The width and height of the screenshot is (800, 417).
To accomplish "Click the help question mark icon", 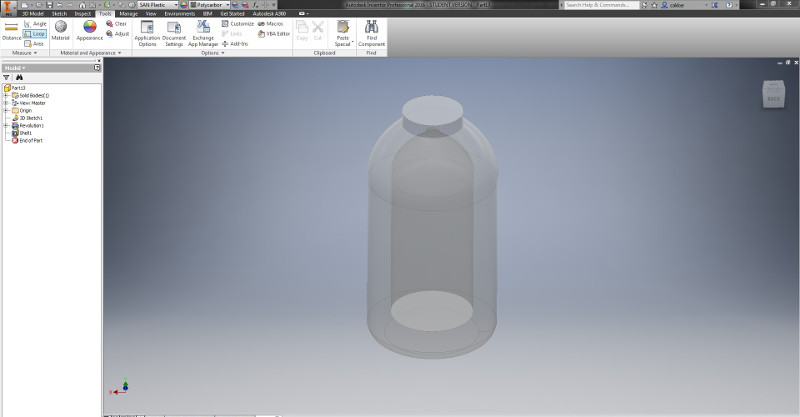I will (x=730, y=5).
